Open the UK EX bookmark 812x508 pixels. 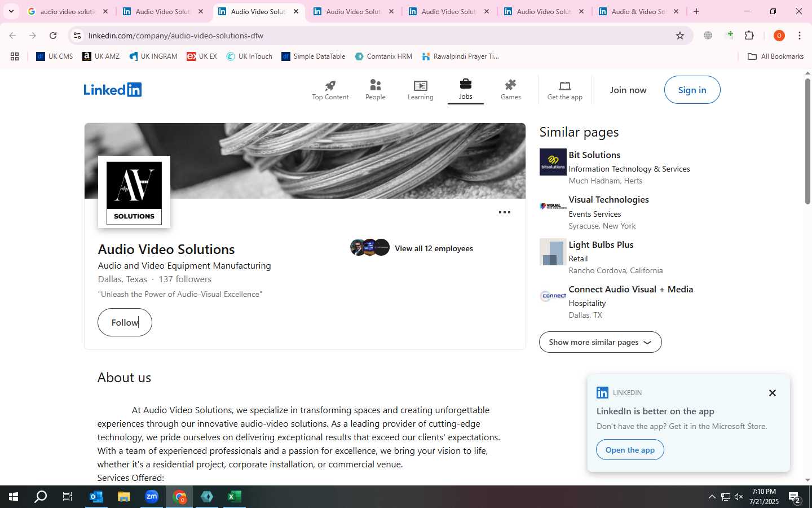[x=202, y=56]
